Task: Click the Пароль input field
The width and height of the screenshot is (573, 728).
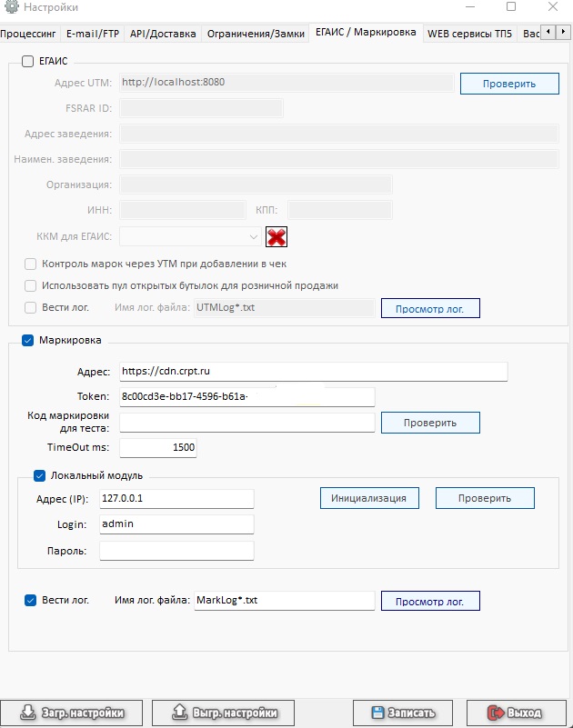Action: coord(176,551)
